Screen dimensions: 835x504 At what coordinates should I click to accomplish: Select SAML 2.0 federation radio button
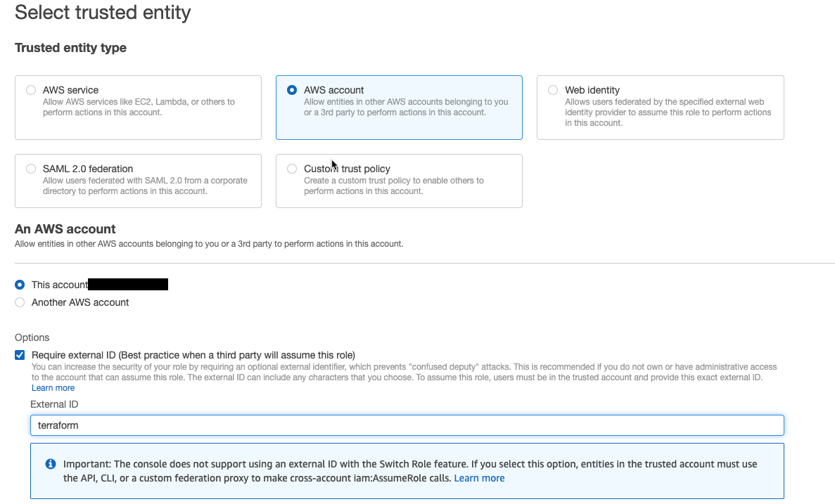[x=31, y=169]
